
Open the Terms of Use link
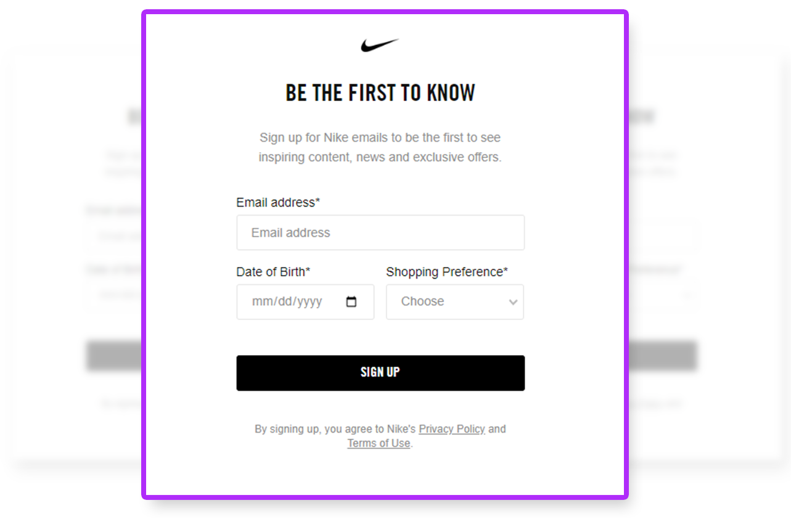(379, 443)
